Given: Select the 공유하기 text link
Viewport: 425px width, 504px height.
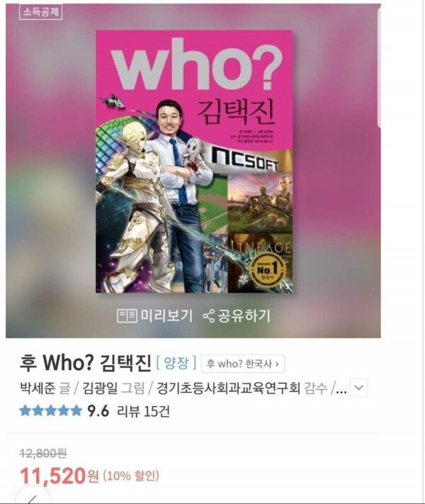Looking at the screenshot, I should pyautogui.click(x=244, y=315).
